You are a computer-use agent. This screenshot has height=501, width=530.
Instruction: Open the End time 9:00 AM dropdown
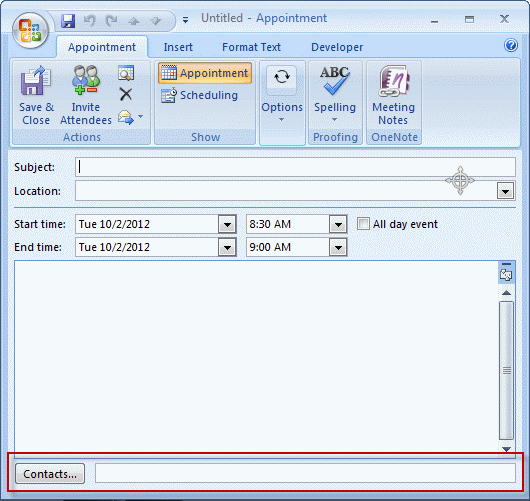point(338,247)
